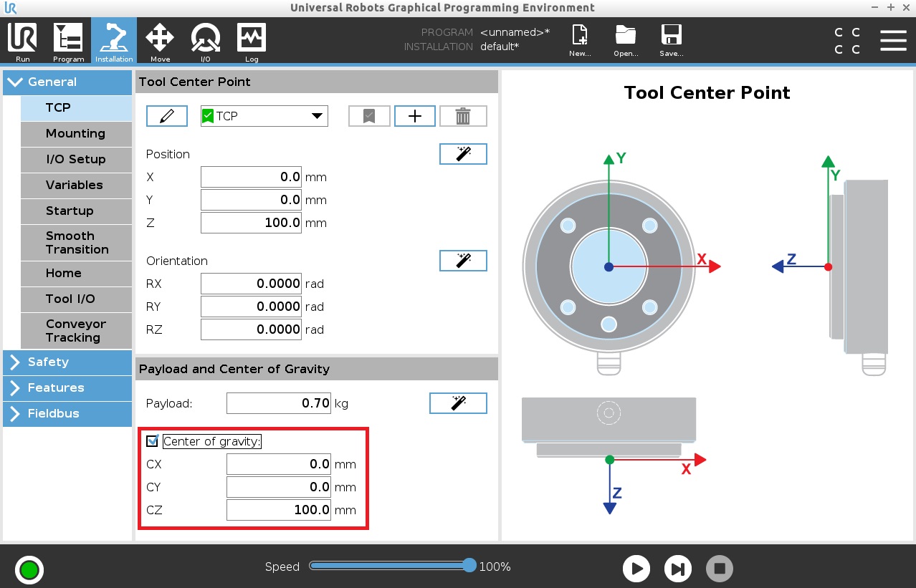Click the Save floppy disk icon

coord(672,41)
